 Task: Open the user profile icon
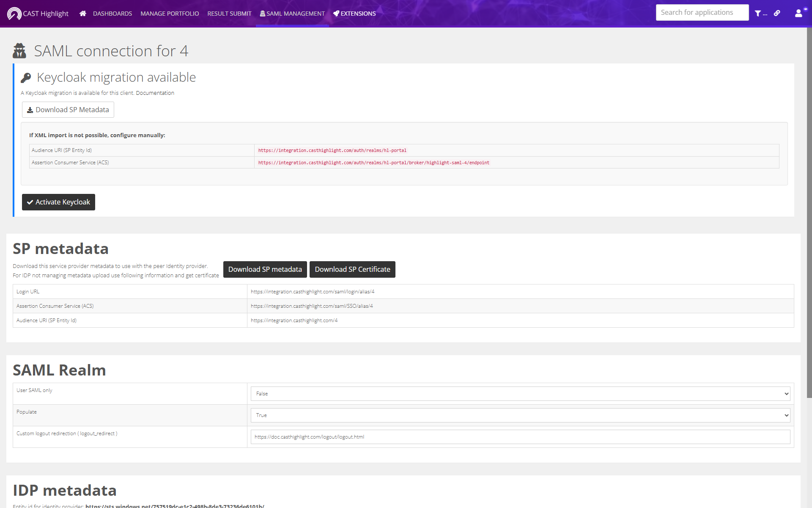click(798, 13)
